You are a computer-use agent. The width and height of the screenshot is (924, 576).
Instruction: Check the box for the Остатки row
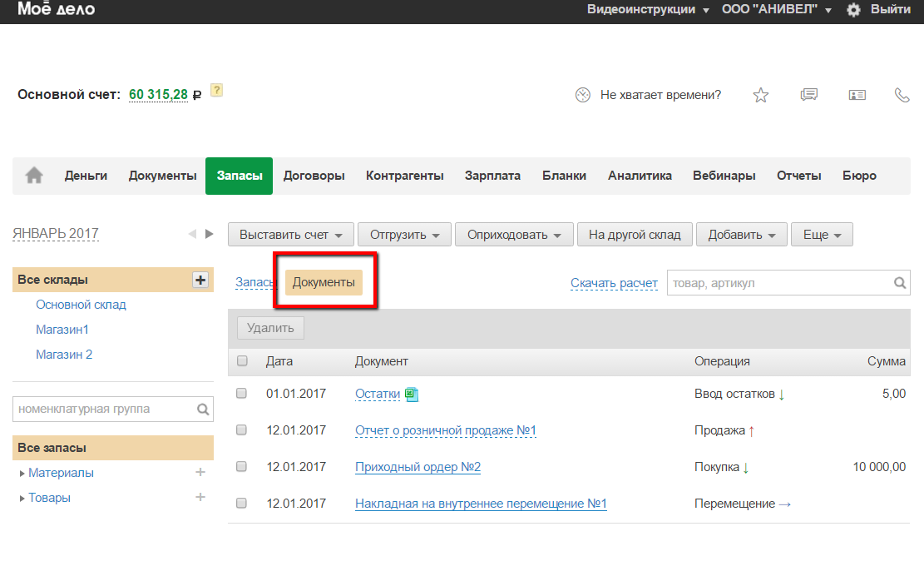tap(242, 394)
